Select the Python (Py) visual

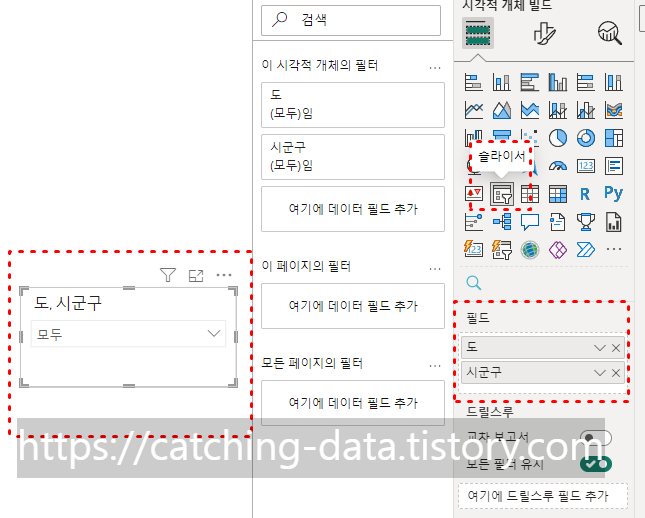pos(613,193)
